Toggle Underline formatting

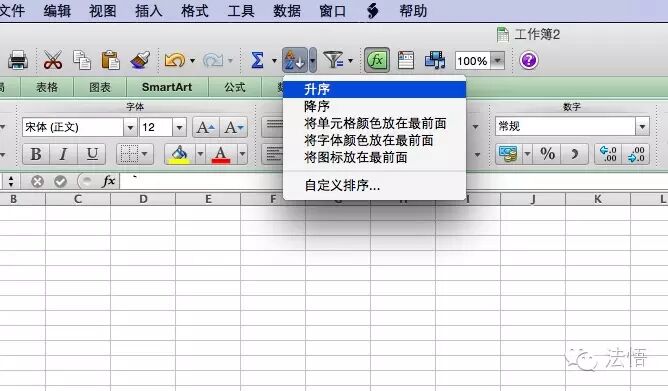[92, 154]
